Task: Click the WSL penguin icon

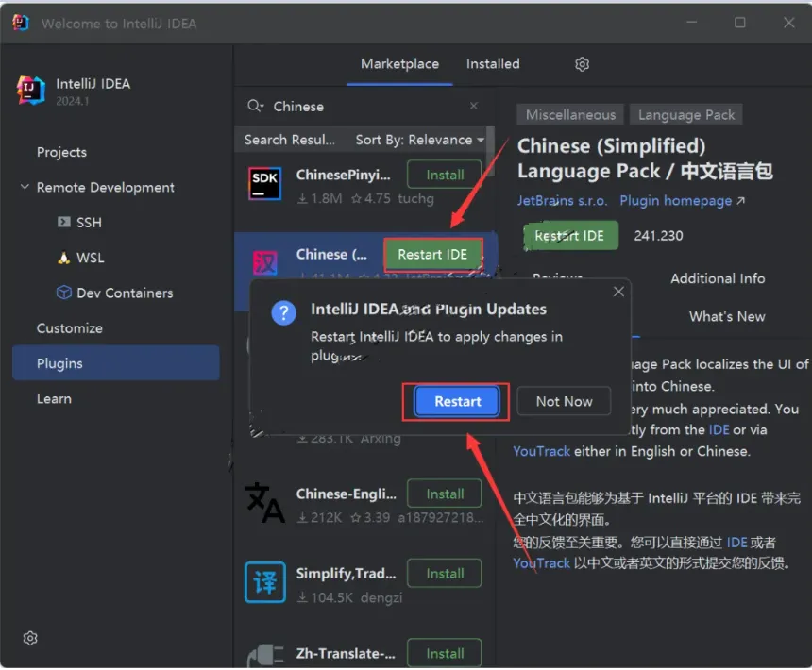Action: (x=63, y=258)
